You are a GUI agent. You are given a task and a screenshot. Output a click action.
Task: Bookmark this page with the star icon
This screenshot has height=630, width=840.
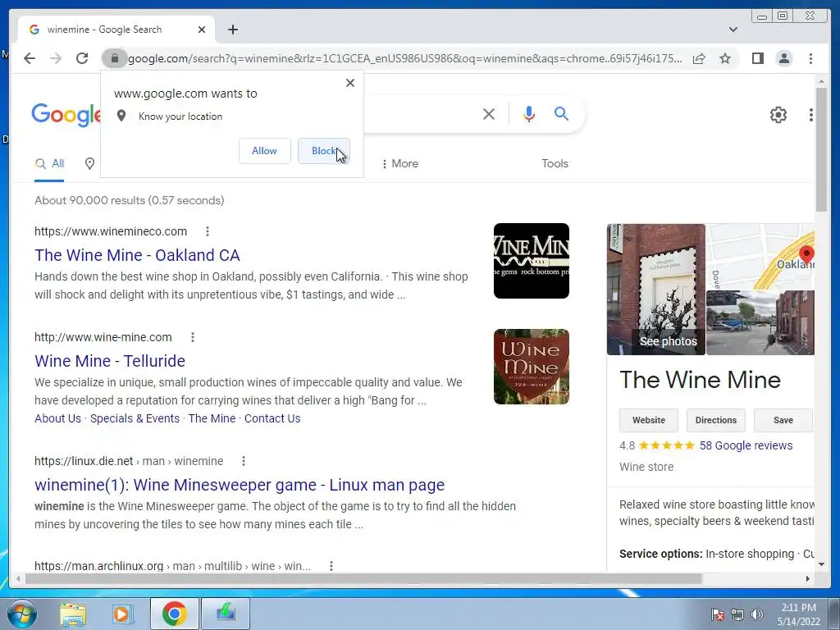point(725,58)
